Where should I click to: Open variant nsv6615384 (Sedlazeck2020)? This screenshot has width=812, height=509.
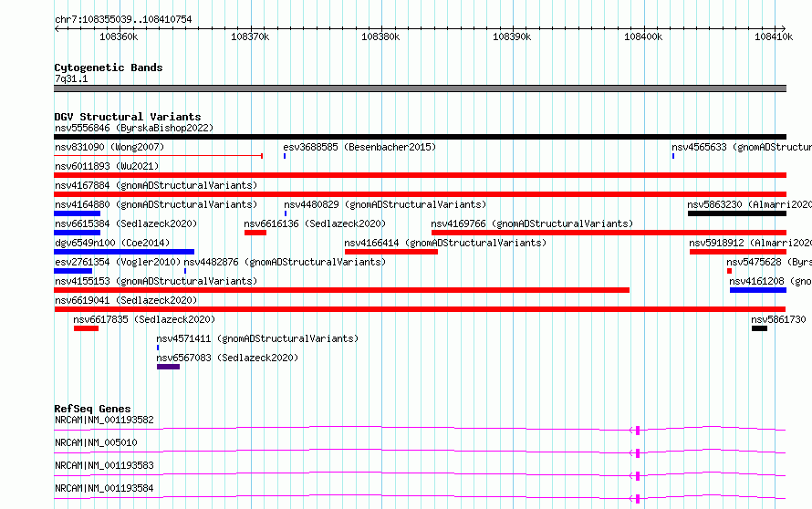coord(126,223)
